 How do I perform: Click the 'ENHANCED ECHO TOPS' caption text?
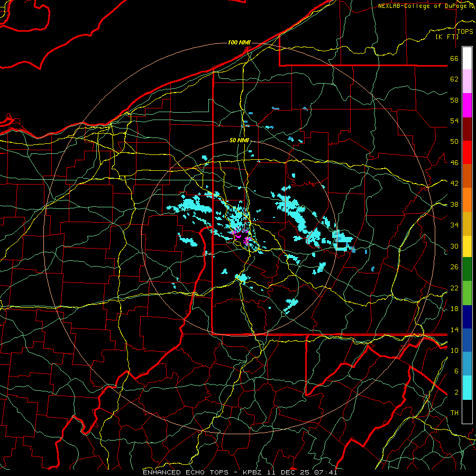(x=186, y=472)
